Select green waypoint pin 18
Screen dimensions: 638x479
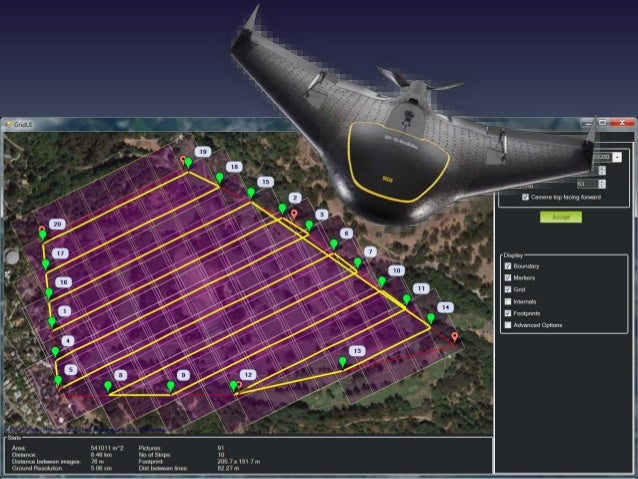tap(220, 178)
